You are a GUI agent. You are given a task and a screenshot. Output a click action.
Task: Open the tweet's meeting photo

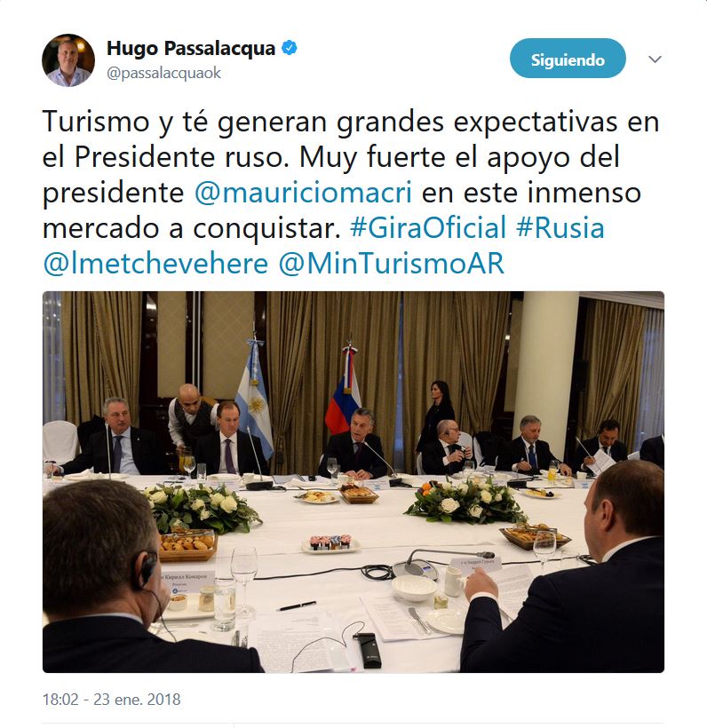point(353,481)
